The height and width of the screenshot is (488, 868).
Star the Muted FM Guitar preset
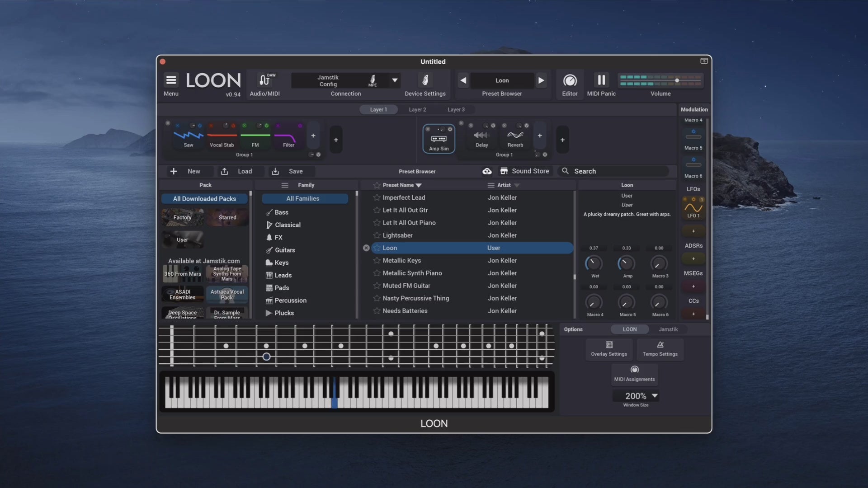pos(377,286)
